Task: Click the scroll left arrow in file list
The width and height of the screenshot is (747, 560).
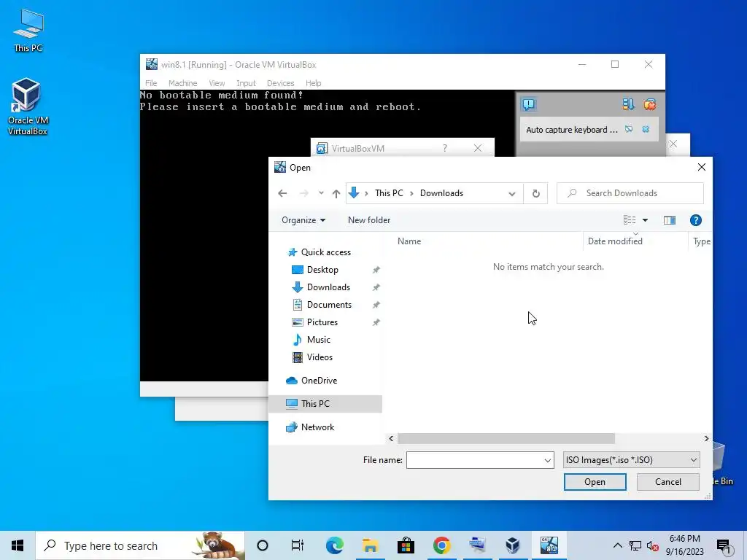Action: [391, 438]
